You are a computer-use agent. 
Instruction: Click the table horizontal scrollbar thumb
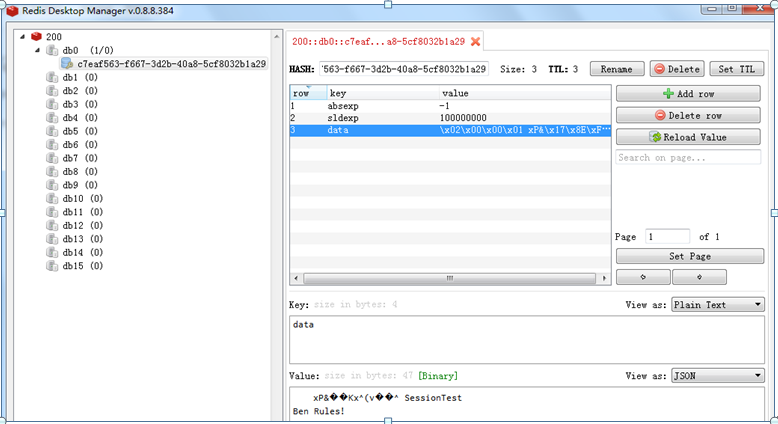[450, 278]
